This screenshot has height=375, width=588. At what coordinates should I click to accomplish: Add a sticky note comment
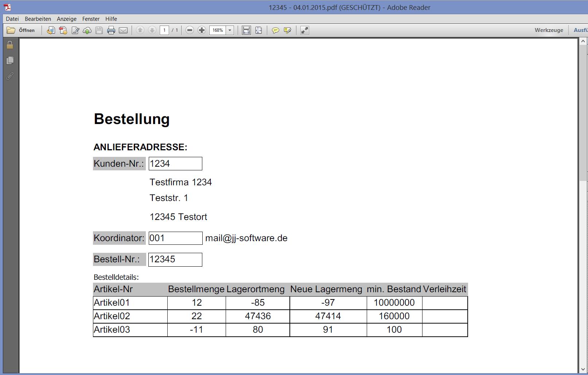pyautogui.click(x=276, y=30)
